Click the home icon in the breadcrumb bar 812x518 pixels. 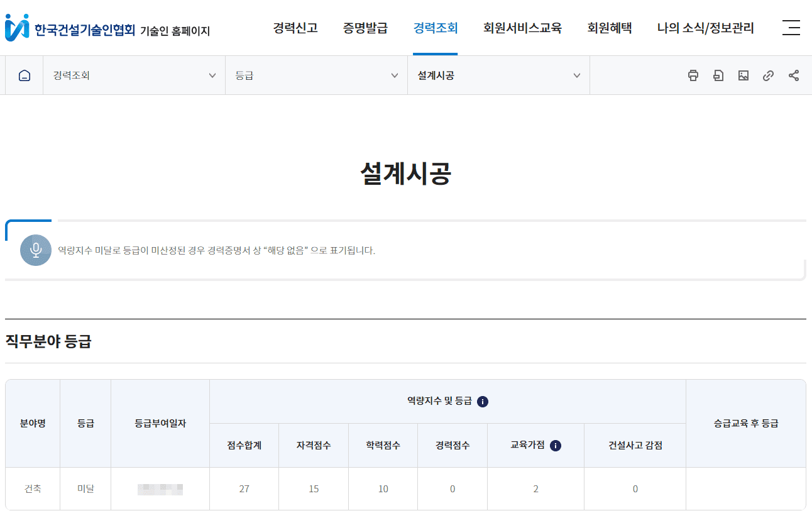[23, 75]
